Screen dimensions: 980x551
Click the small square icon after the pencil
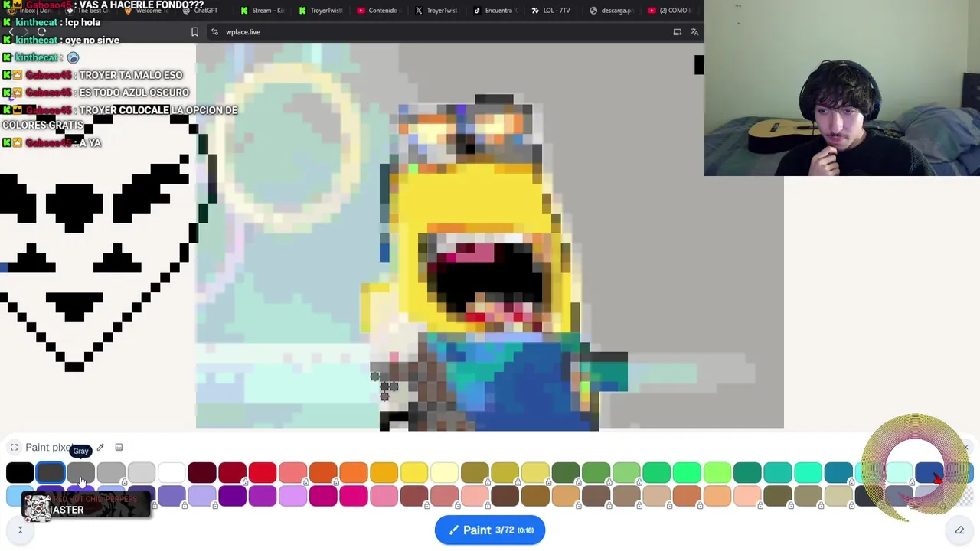coord(119,448)
